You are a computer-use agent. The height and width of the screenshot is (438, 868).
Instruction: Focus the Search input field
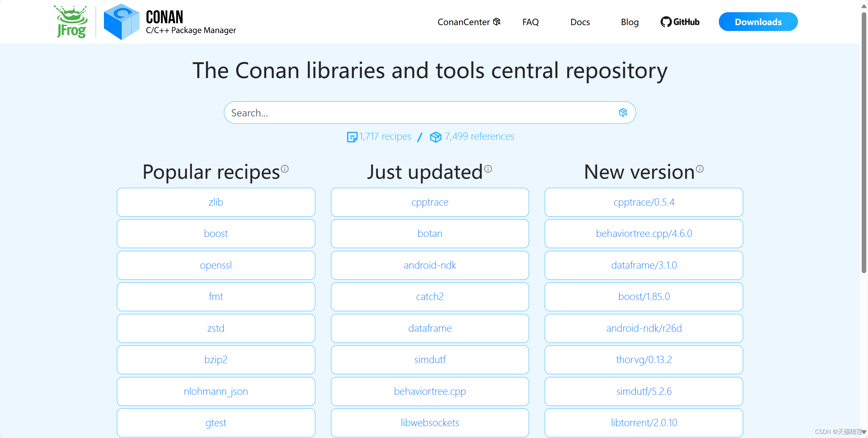(x=418, y=113)
